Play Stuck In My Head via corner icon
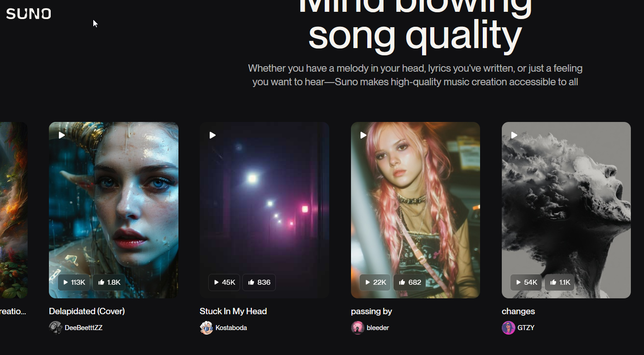The image size is (644, 355). [213, 135]
